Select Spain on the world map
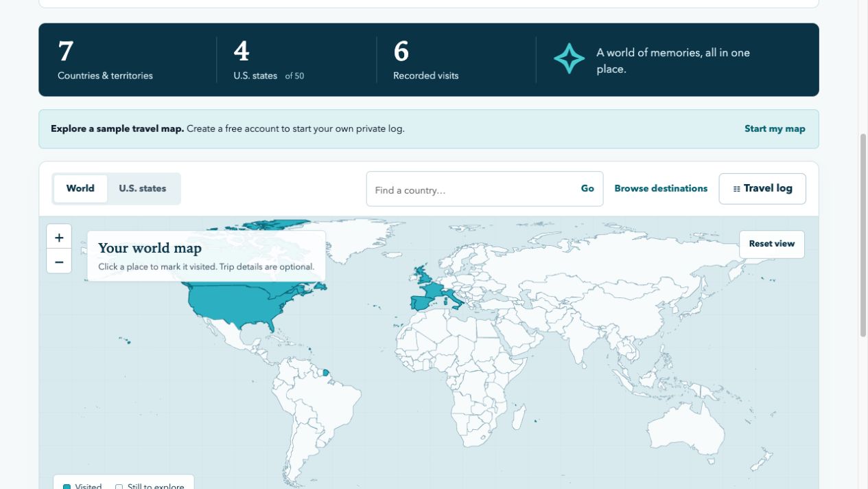 (x=423, y=303)
